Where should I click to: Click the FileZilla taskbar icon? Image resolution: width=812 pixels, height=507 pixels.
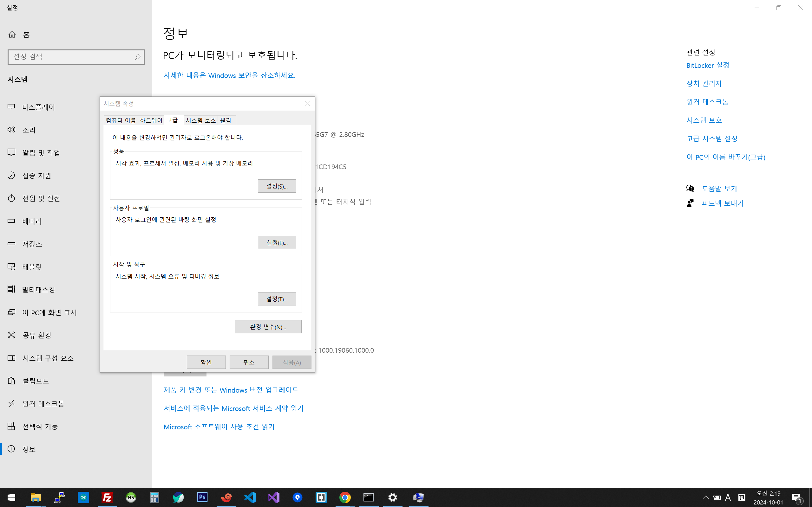(x=107, y=497)
